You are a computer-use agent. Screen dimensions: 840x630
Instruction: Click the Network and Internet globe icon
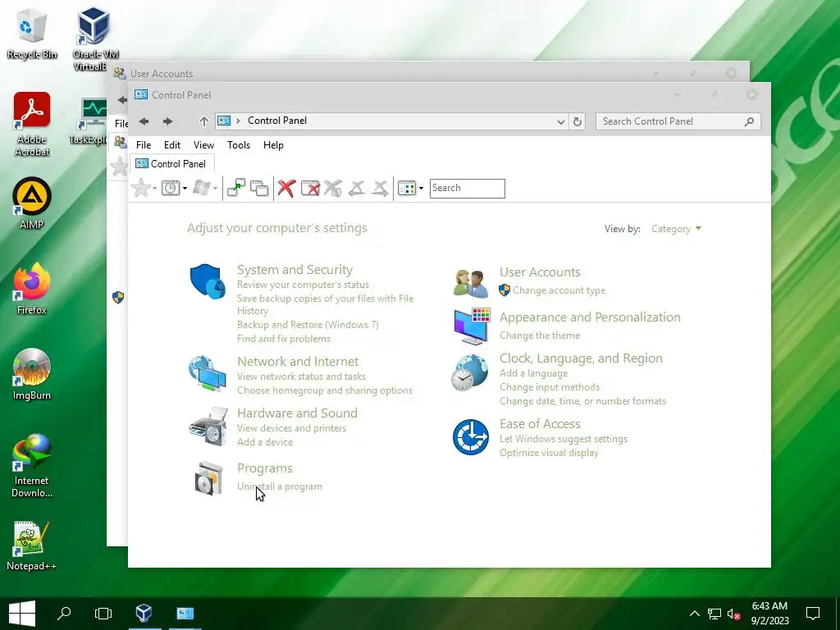tap(208, 373)
